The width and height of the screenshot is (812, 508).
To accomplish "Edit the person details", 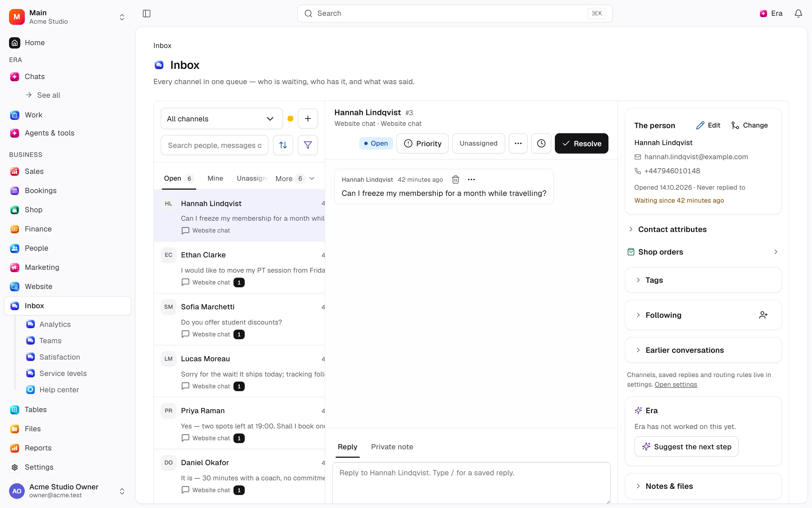I will [708, 125].
